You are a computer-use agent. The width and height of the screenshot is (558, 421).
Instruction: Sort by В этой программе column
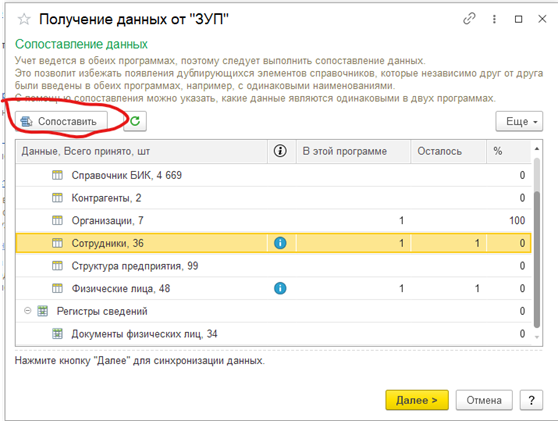coord(353,151)
